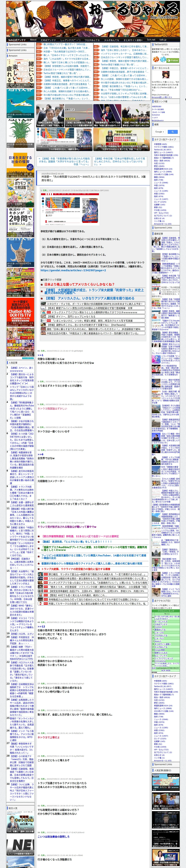The image size is (186, 868).
Task: Click the Google custom search input field
Action: pyautogui.click(x=159, y=132)
